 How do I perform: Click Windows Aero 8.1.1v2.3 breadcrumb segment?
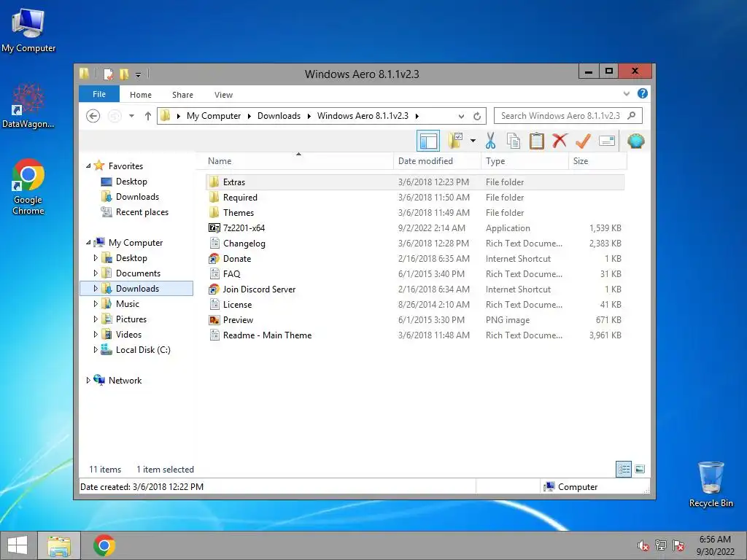(x=363, y=116)
